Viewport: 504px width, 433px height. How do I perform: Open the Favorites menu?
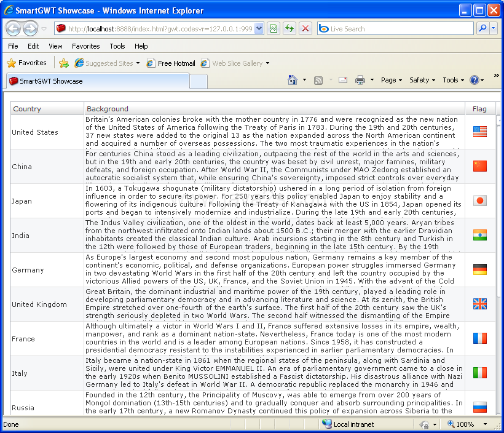tap(86, 46)
